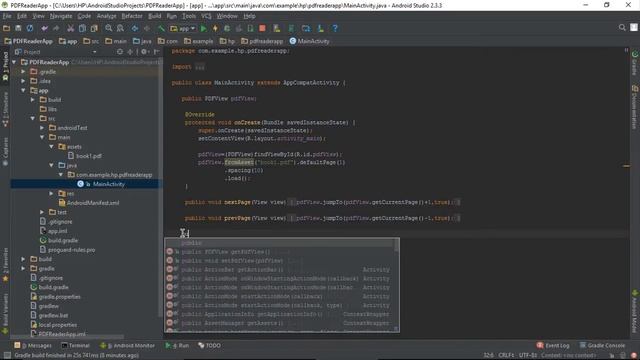Expand the .idea folder node

pos(23,81)
